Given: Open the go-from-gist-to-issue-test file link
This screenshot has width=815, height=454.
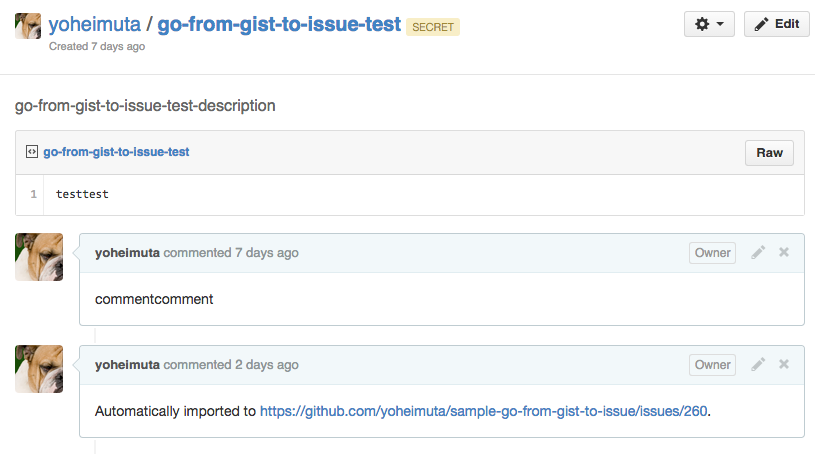Looking at the screenshot, I should (x=116, y=152).
